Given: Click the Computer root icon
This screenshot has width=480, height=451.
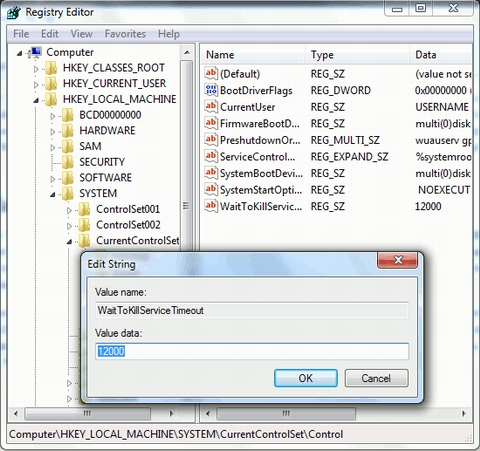Looking at the screenshot, I should tap(35, 52).
